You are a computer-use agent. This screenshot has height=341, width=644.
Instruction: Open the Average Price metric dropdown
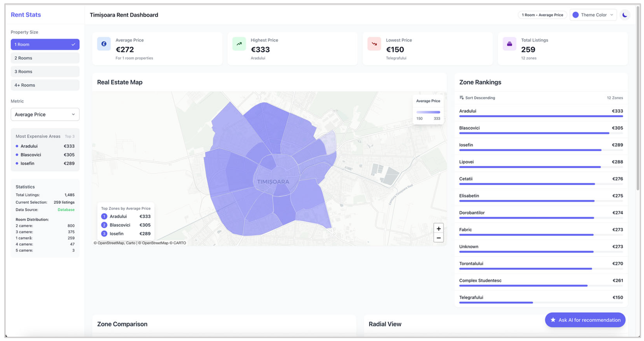[x=45, y=114]
